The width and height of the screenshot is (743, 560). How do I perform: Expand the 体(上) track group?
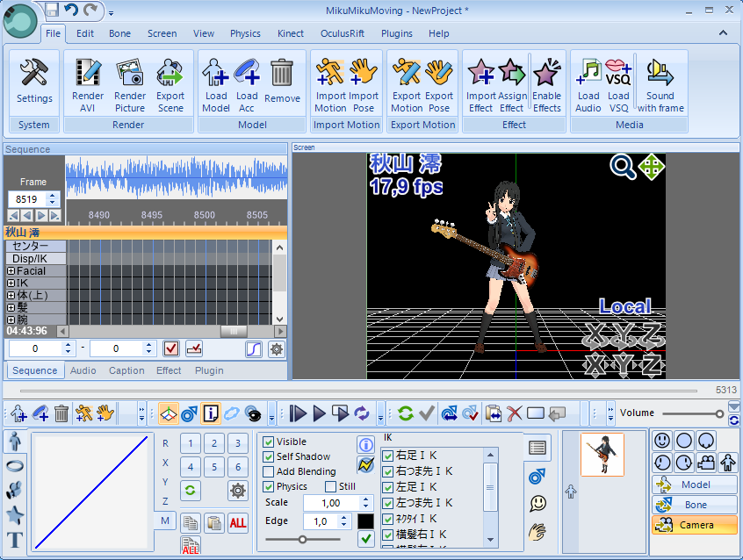click(11, 296)
